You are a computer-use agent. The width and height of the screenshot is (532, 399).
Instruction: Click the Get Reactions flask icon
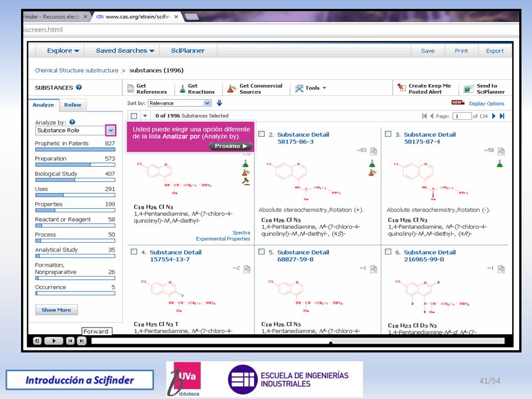click(182, 89)
